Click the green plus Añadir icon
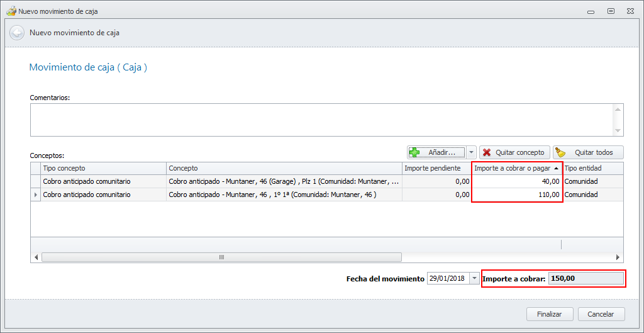Viewport: 644px width, 333px height. point(414,152)
